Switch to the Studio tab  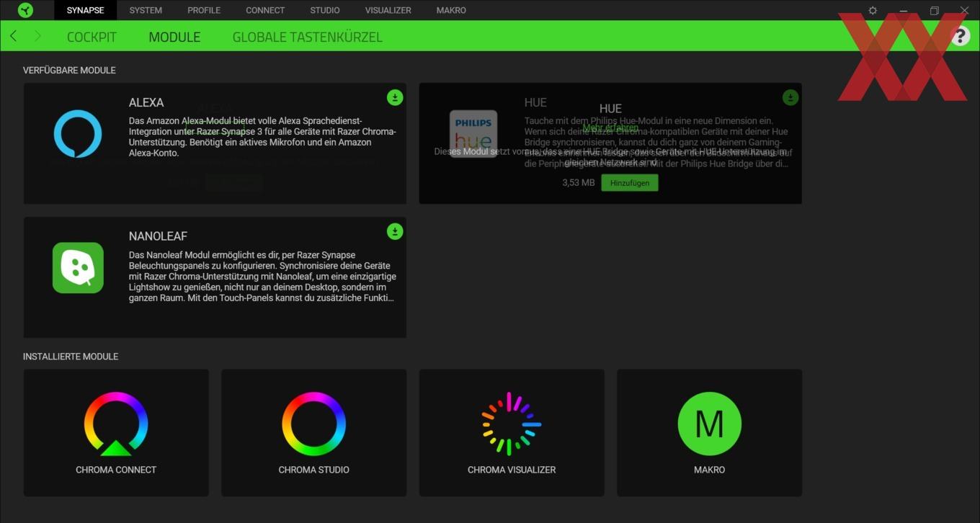click(325, 10)
